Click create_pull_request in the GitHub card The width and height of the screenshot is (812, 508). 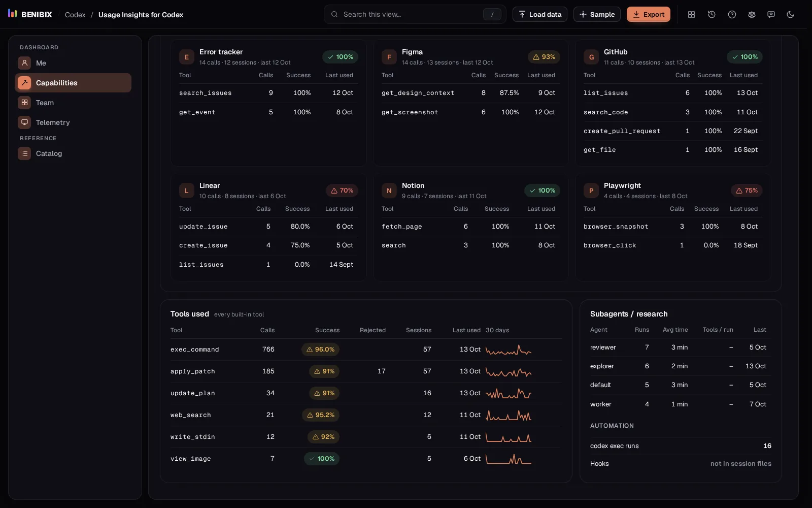pos(622,131)
